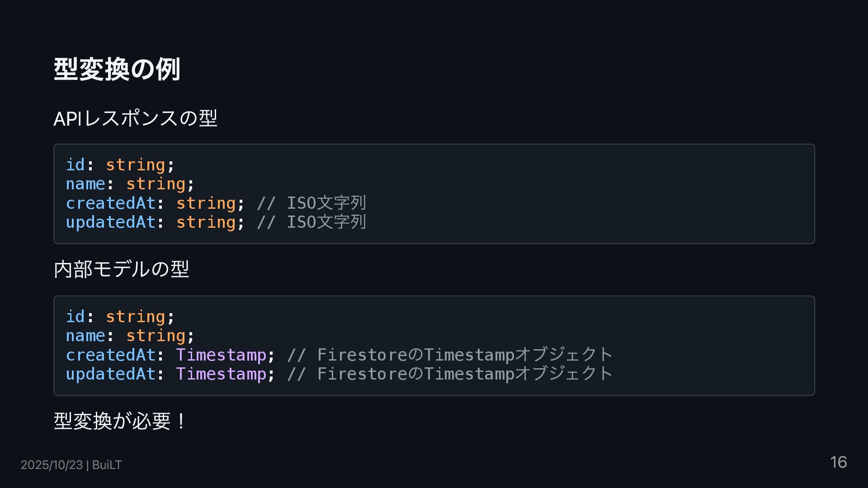This screenshot has width=868, height=488.
Task: Click 'id' in the internal model code block
Action: pyautogui.click(x=75, y=317)
